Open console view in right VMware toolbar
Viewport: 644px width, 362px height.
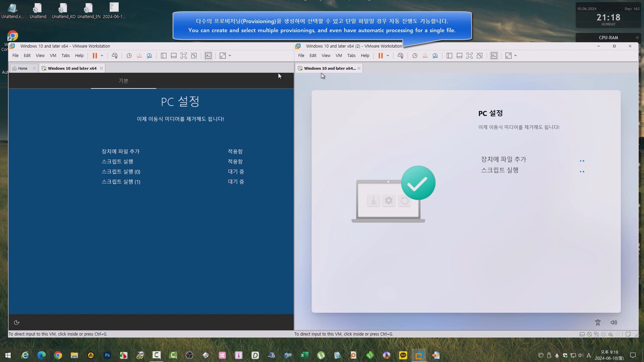(494, 56)
